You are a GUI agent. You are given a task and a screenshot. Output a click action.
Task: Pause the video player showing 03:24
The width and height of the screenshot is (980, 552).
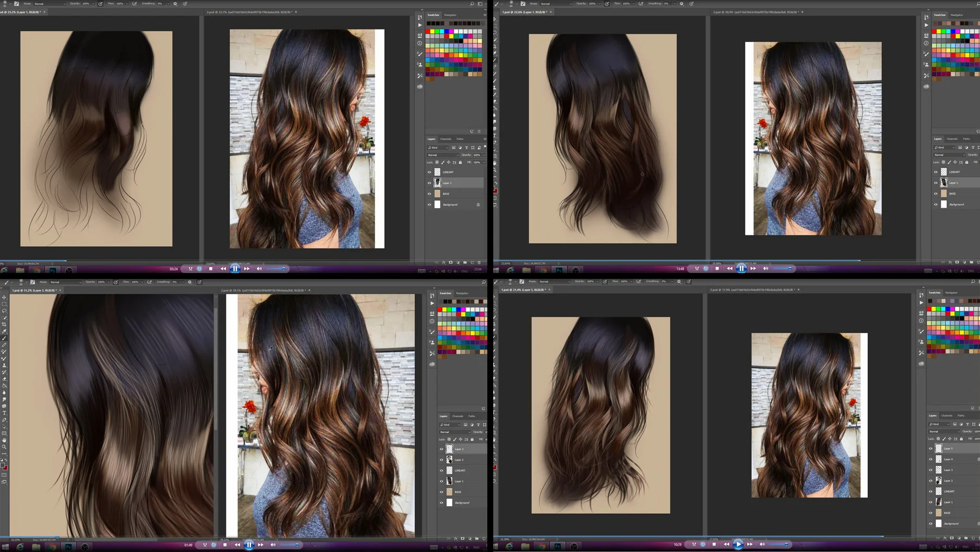[x=235, y=269]
